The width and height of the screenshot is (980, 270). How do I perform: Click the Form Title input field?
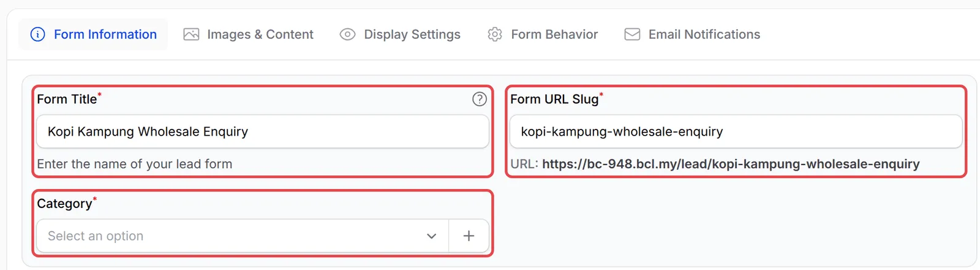pos(263,131)
